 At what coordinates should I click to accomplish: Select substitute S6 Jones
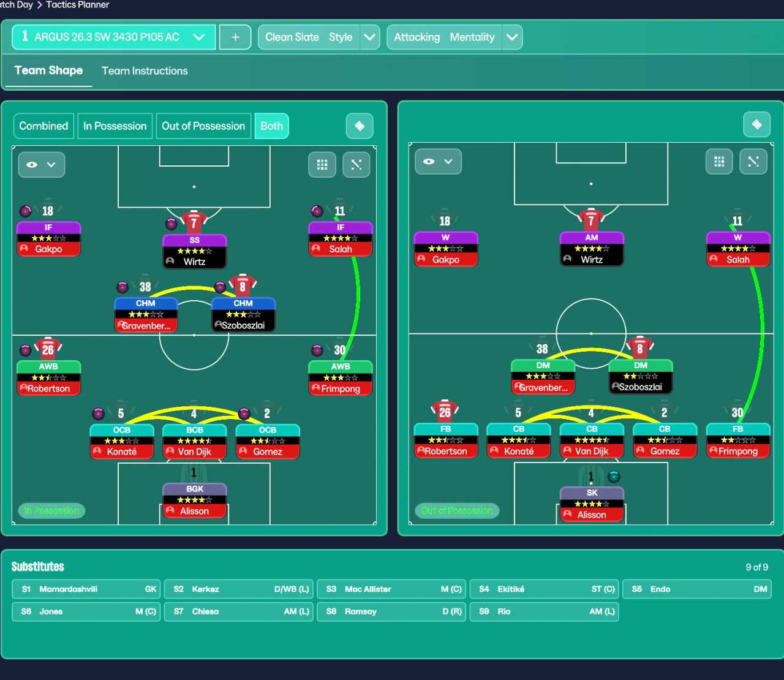(86, 611)
